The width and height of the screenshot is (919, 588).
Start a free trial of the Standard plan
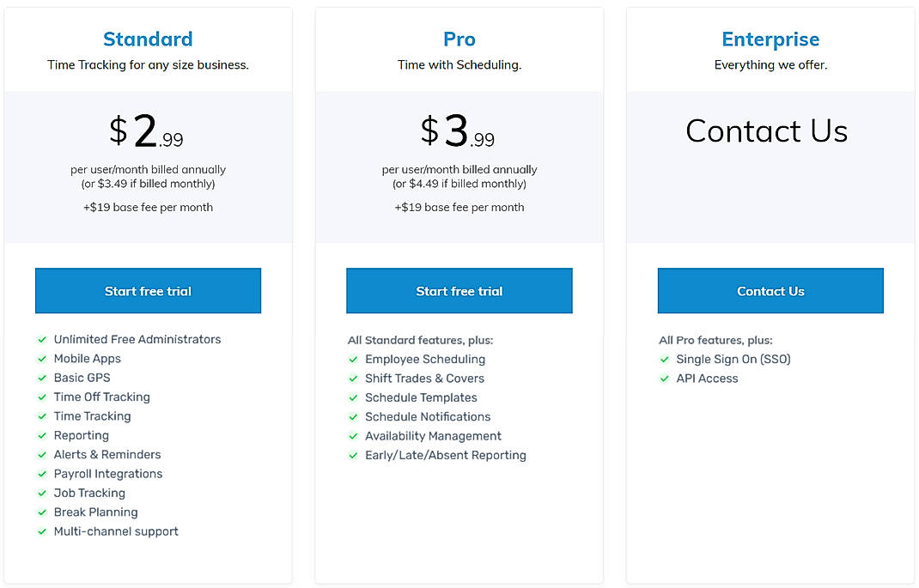coord(148,291)
